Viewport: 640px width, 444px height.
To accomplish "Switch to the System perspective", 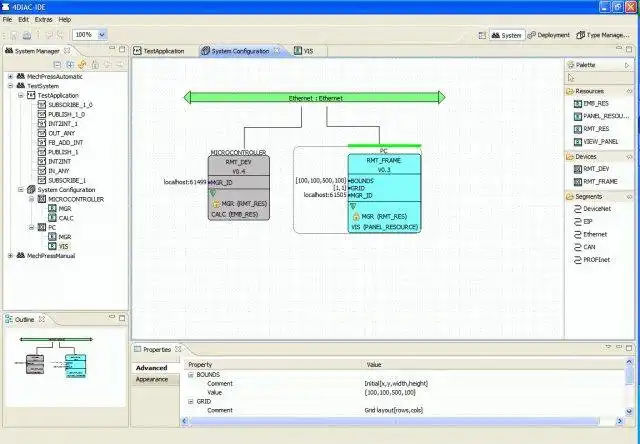I will coord(507,36).
